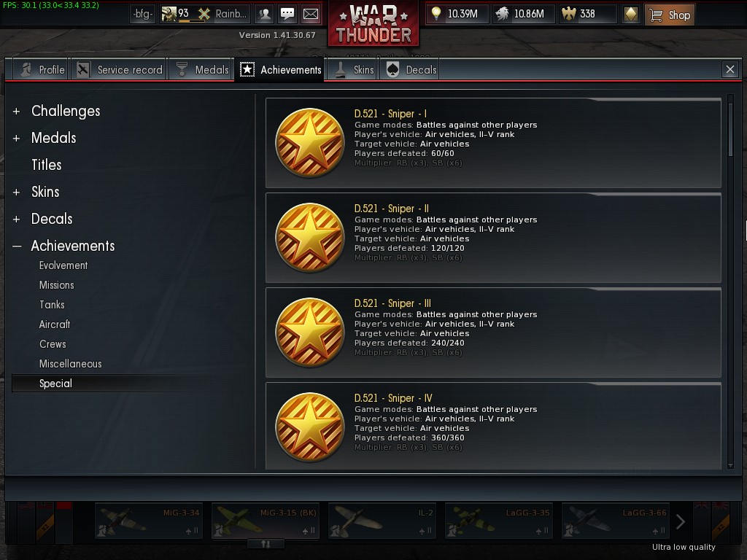The width and height of the screenshot is (747, 560).
Task: Open the mail envelope icon
Action: click(311, 14)
